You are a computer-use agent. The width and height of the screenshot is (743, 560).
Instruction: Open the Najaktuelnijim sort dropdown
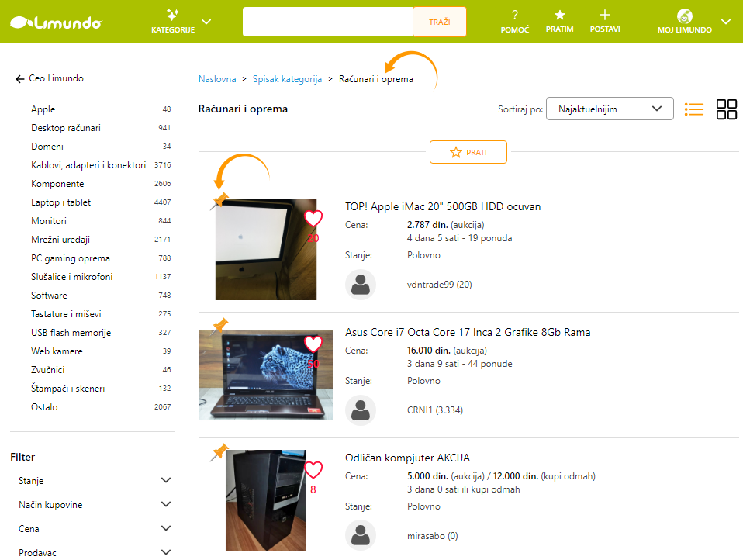click(x=610, y=109)
